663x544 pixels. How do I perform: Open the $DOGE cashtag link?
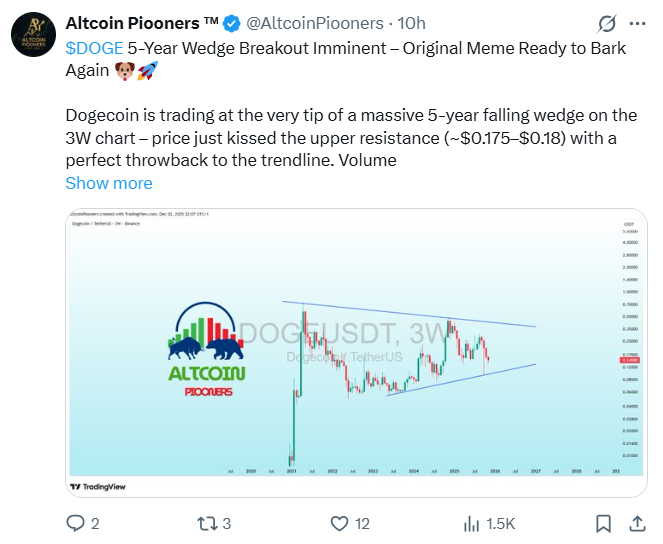94,48
